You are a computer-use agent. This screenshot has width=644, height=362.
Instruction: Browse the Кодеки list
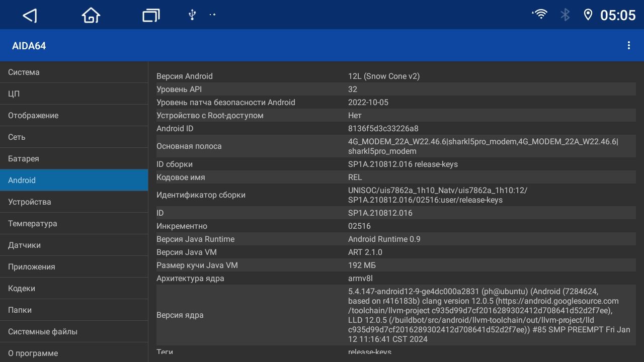[x=74, y=288]
